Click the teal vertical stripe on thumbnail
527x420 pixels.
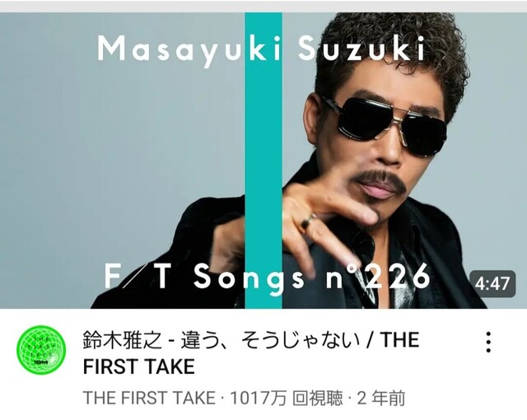(263, 161)
